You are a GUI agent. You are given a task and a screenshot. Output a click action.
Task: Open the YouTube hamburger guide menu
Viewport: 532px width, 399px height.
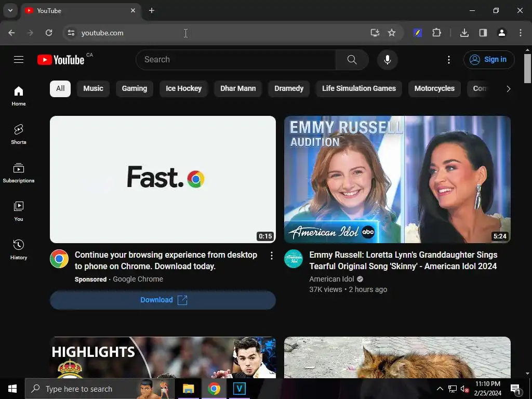[19, 60]
